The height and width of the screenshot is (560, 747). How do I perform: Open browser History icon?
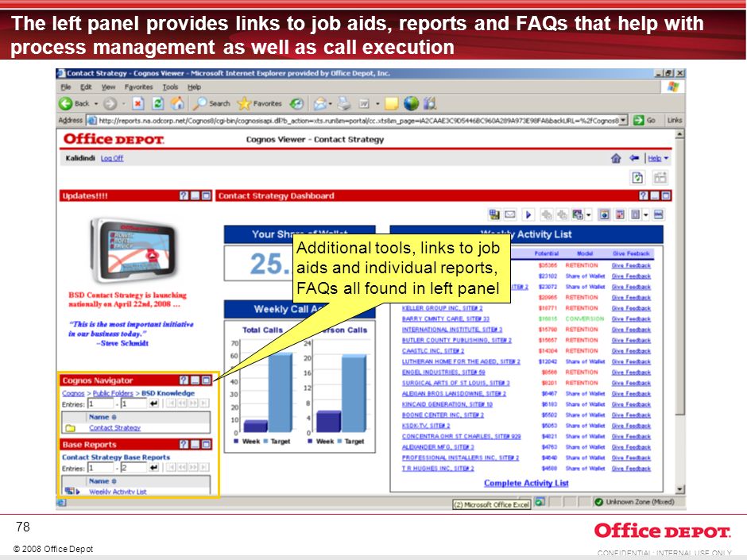296,103
